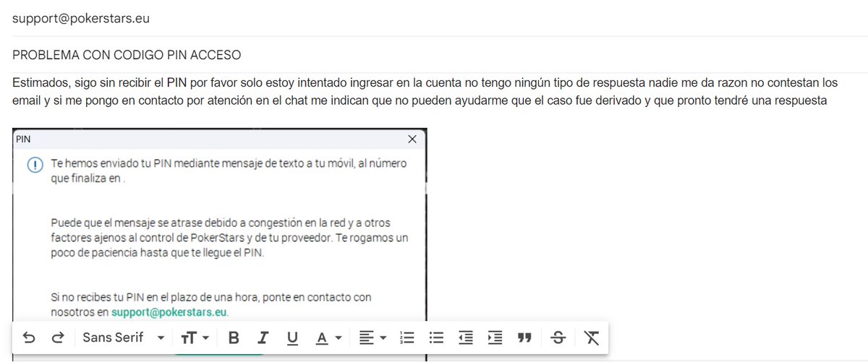Toggle italic formatting
Viewport: 868px width, 362px height.
tap(263, 337)
